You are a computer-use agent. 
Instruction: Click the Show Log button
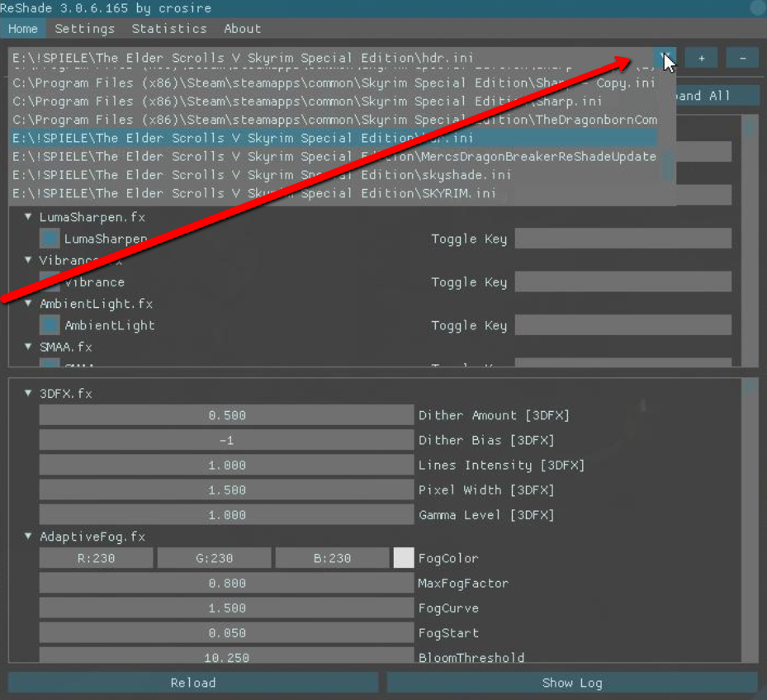click(571, 683)
